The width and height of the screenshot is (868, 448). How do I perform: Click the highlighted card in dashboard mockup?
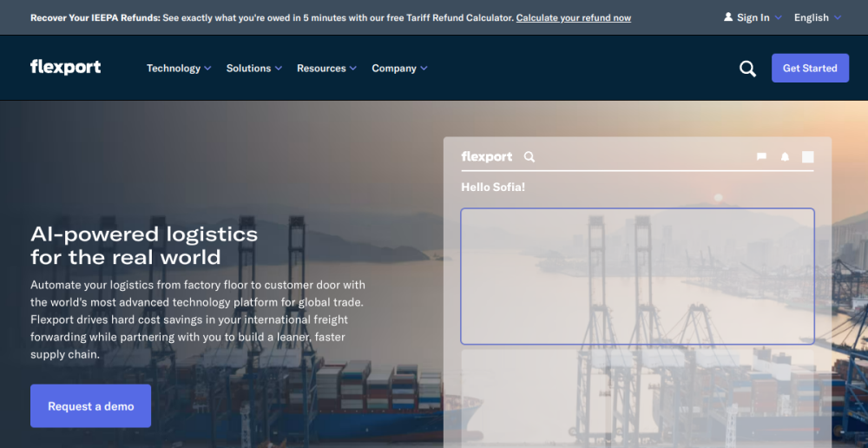tap(637, 276)
